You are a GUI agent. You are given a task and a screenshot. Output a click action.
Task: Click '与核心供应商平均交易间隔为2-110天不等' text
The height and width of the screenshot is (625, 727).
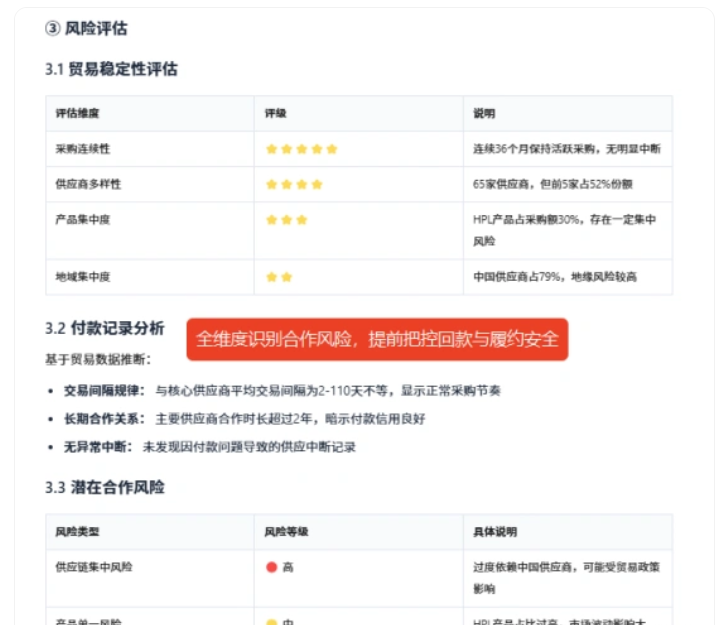[271, 391]
